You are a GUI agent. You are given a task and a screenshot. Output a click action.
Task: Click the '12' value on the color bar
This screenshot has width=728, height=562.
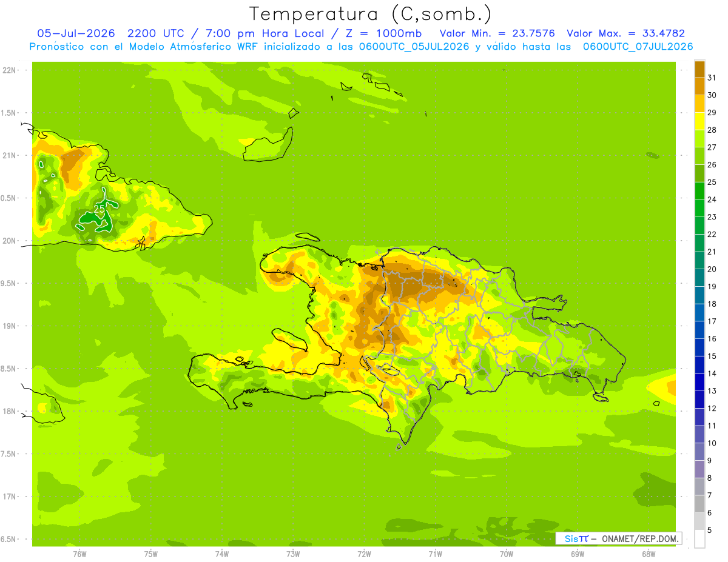(712, 408)
